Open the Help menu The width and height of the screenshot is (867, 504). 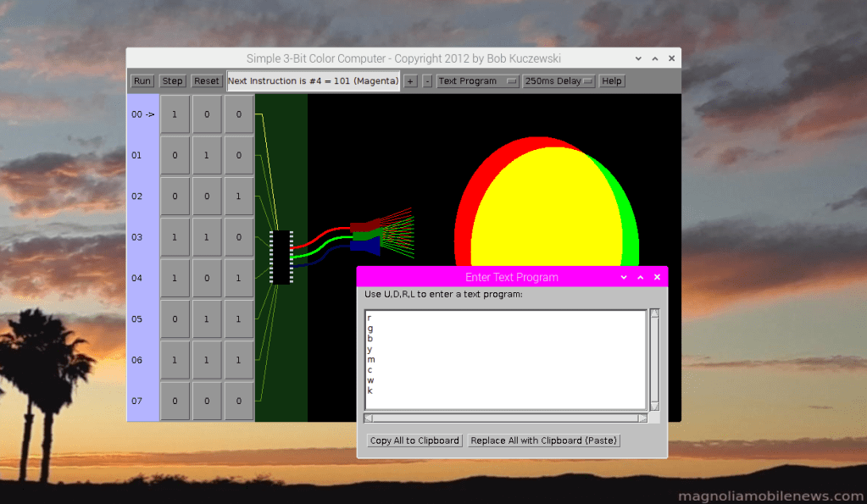[x=611, y=81]
